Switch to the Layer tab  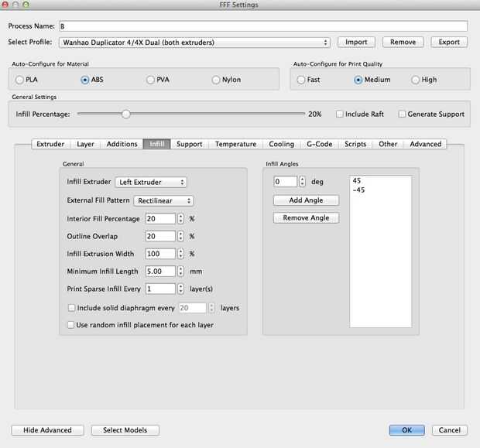click(x=85, y=144)
